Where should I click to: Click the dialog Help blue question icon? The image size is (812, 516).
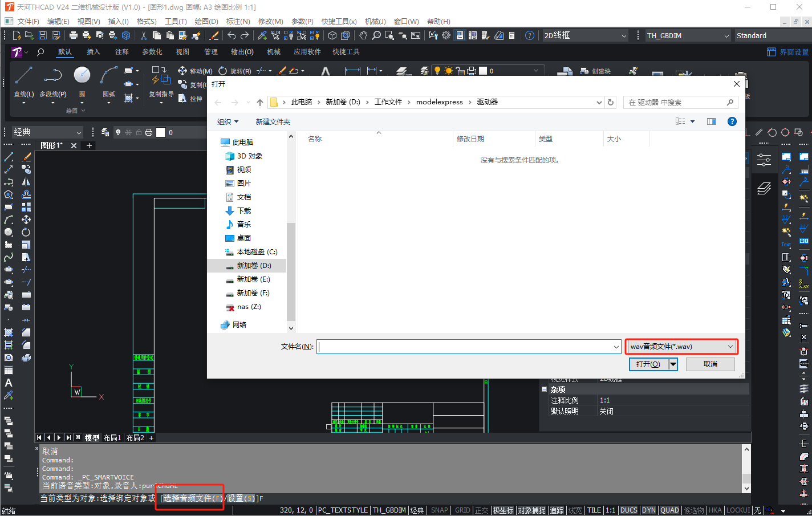732,121
